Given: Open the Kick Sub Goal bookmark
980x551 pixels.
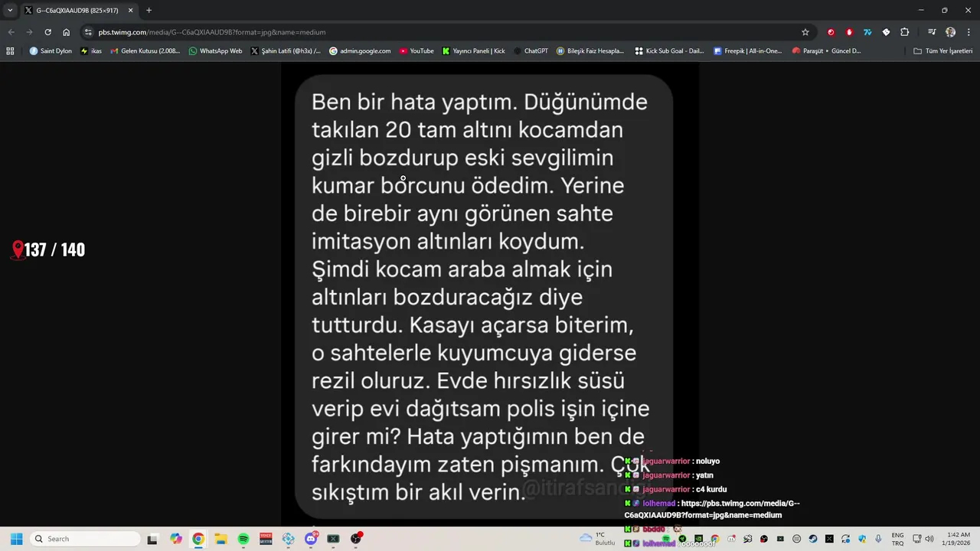Looking at the screenshot, I should pos(669,51).
